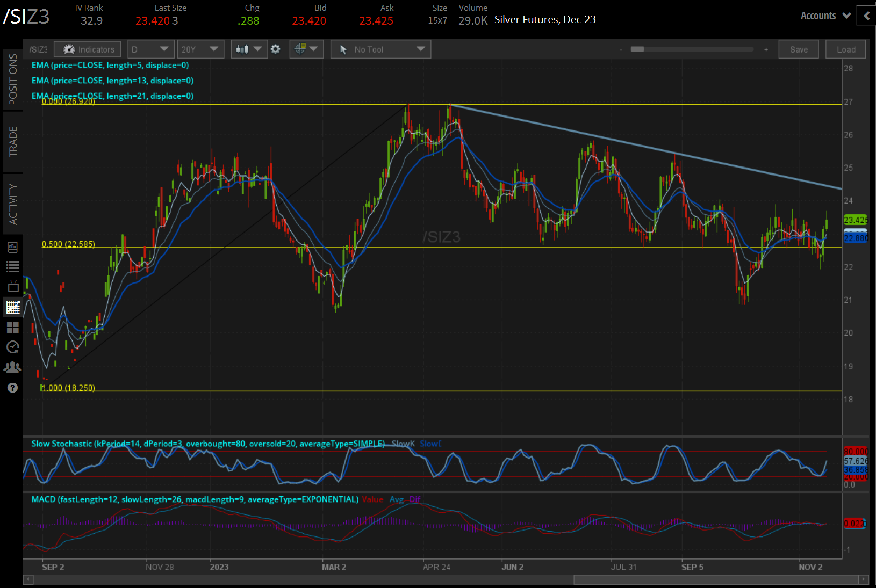Open chart settings gear icon
This screenshot has height=588, width=876.
(x=276, y=49)
